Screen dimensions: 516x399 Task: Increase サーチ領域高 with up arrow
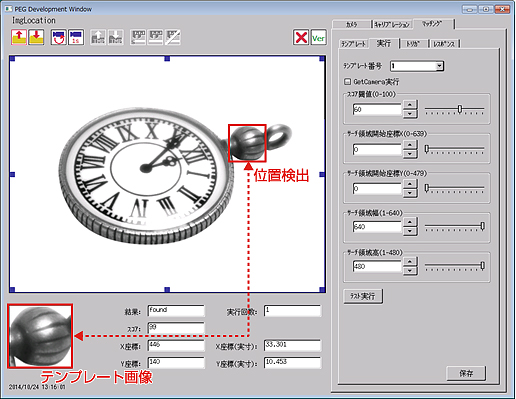coord(410,262)
